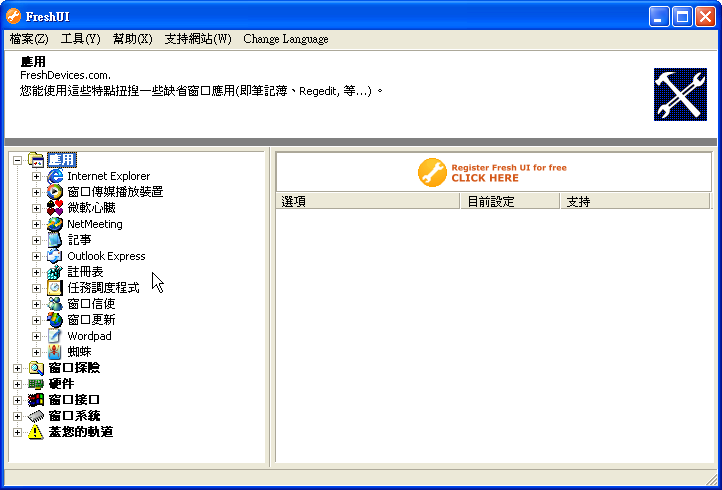The image size is (722, 490).
Task: Click the NetMeeting icon in tree
Action: click(55, 224)
